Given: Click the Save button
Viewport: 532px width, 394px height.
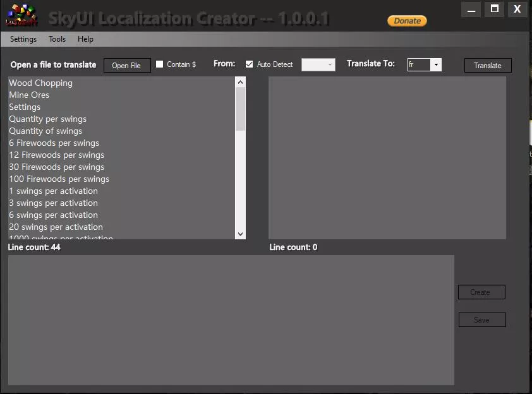Looking at the screenshot, I should point(482,319).
